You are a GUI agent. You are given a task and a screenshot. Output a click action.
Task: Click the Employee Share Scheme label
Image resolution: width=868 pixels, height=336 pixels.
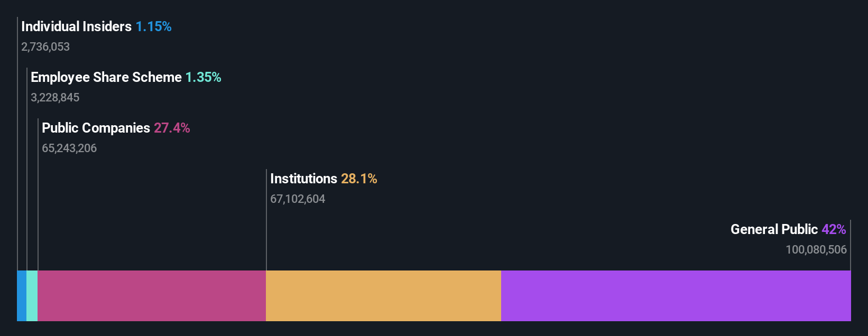[x=106, y=77]
